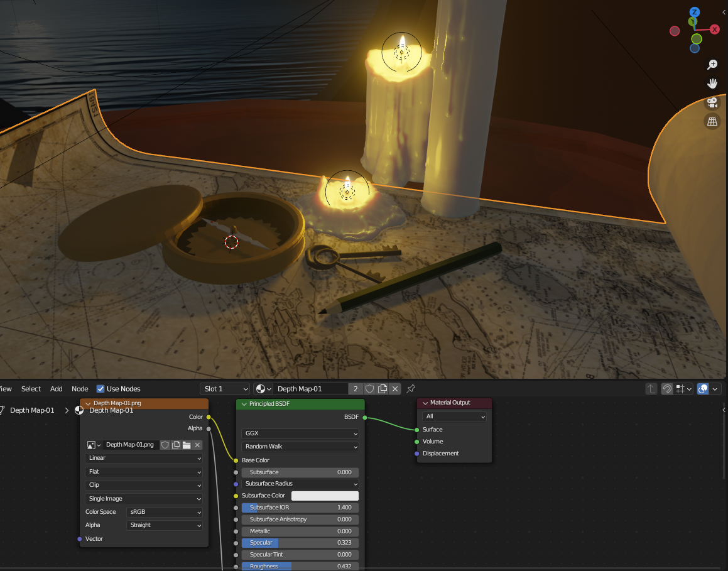Toggle the node editor overlays button
This screenshot has width=728, height=571.
coord(703,389)
